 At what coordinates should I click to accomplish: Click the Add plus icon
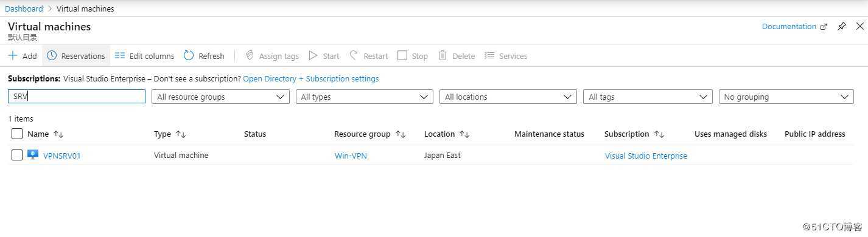point(13,56)
